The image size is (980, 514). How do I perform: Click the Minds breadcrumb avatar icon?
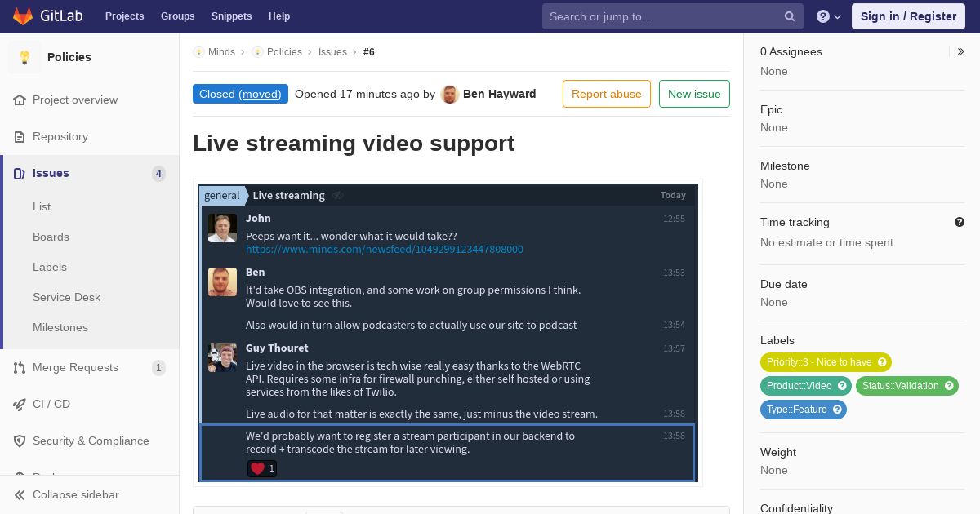click(198, 51)
